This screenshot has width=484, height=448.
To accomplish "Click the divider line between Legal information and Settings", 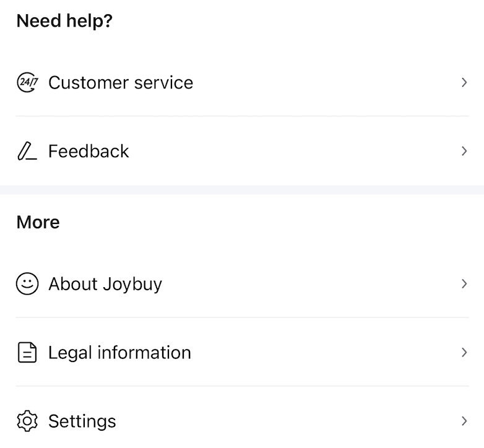I will tap(242, 386).
